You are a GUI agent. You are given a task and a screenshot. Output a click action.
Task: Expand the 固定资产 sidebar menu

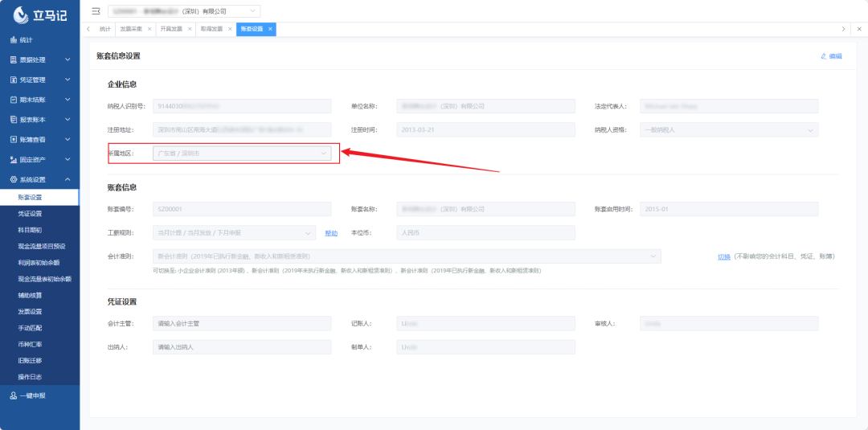tap(39, 160)
